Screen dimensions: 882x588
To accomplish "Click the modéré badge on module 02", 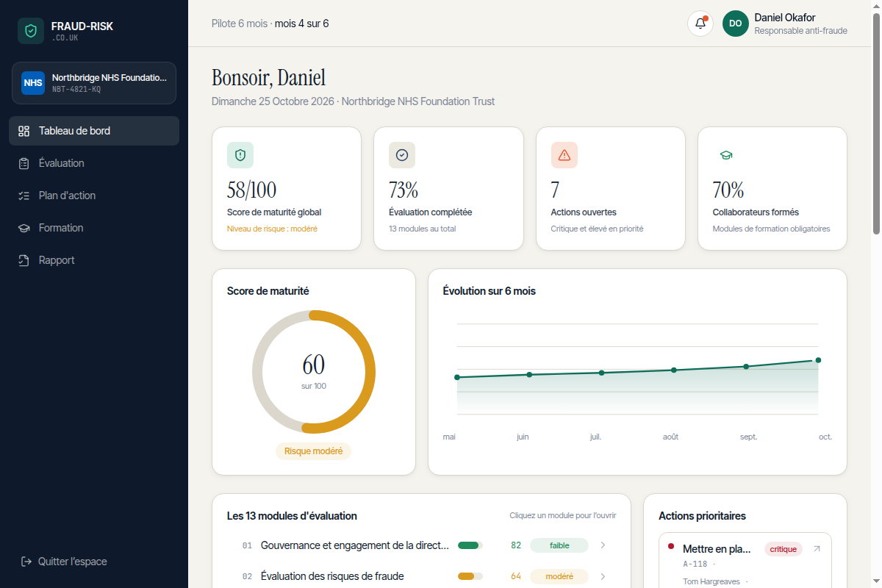I will click(x=559, y=576).
